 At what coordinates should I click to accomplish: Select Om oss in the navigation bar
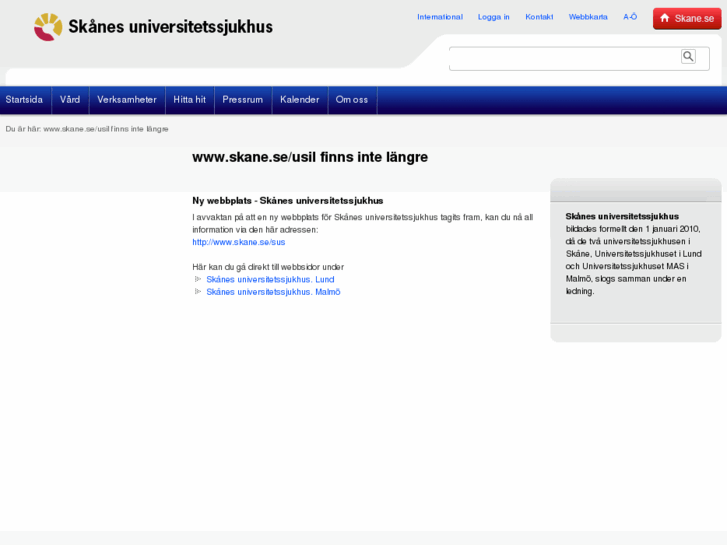coord(352,100)
